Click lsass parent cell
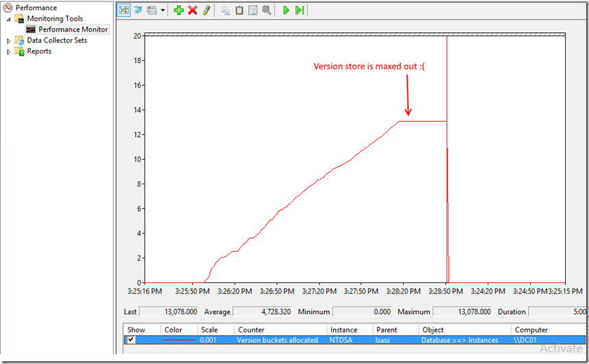Image resolution: width=589 pixels, height=364 pixels. 383,340
